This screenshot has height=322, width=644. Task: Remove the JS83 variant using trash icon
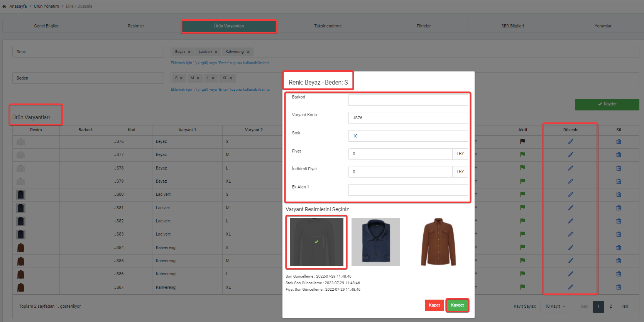(619, 234)
